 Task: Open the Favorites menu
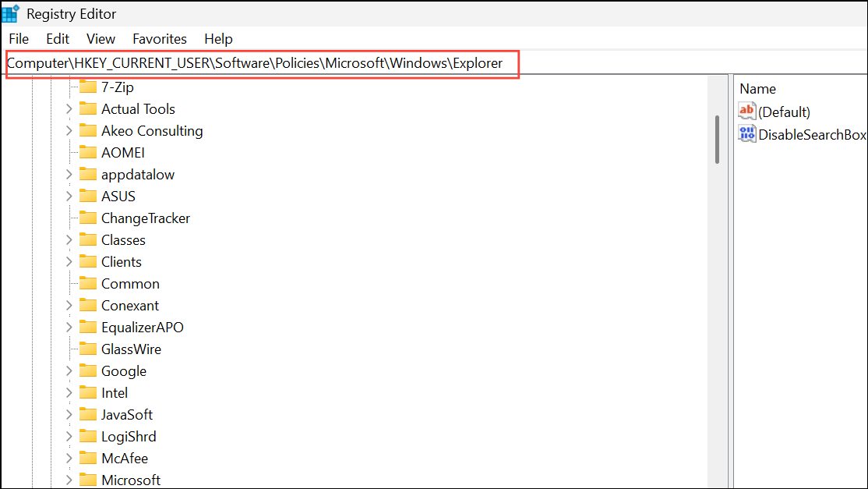click(x=160, y=39)
